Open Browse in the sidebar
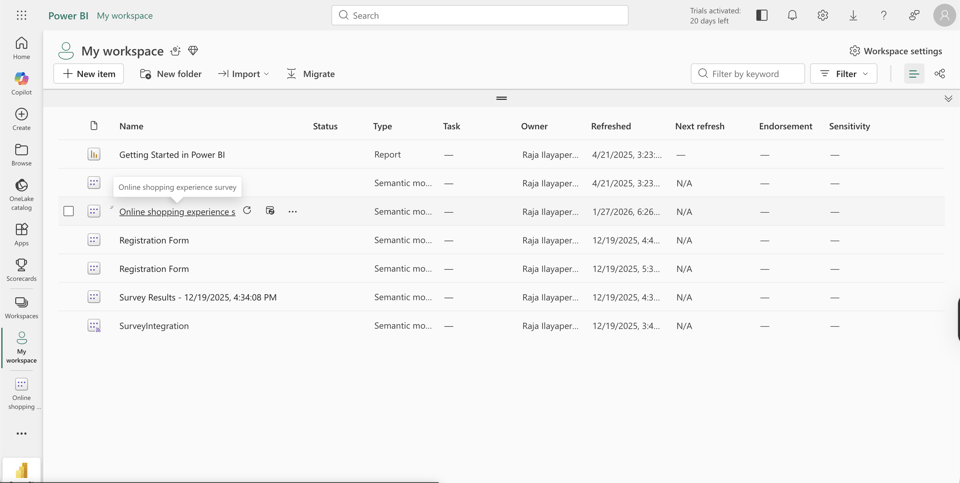 21,154
